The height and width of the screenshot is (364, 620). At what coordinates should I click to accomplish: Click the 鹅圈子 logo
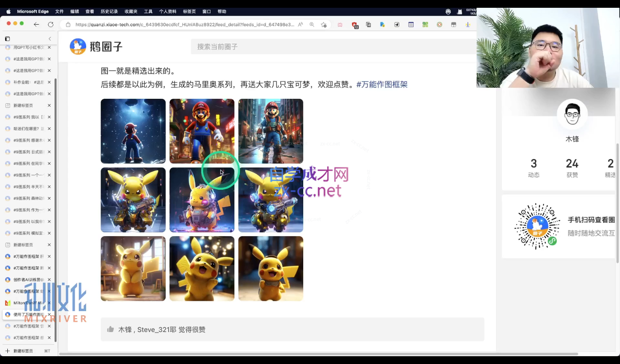tap(96, 47)
